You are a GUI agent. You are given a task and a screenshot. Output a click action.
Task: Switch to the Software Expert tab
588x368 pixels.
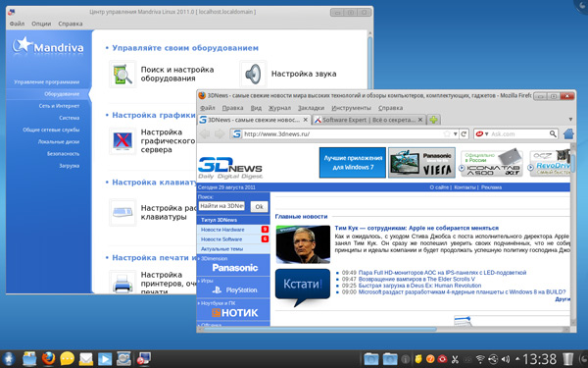(368, 120)
